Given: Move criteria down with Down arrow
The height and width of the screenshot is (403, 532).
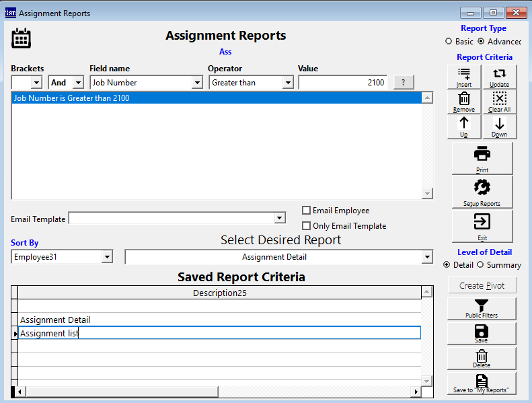Looking at the screenshot, I should (499, 126).
